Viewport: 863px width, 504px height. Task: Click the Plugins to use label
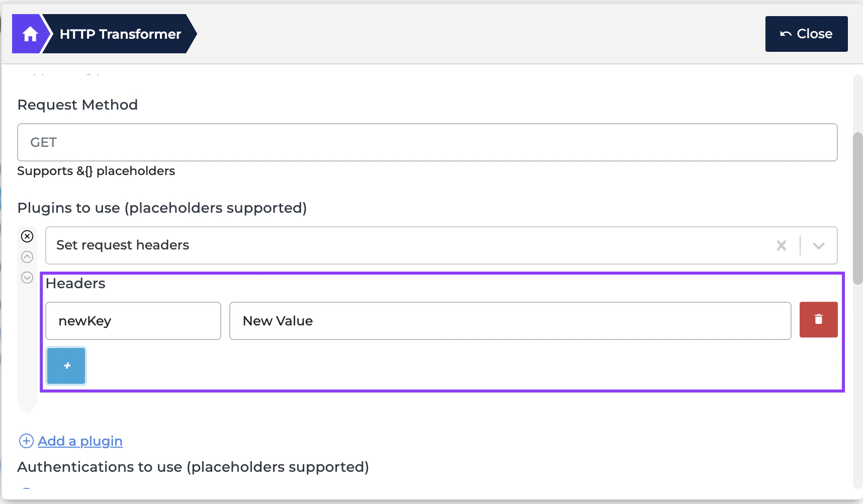(x=162, y=208)
